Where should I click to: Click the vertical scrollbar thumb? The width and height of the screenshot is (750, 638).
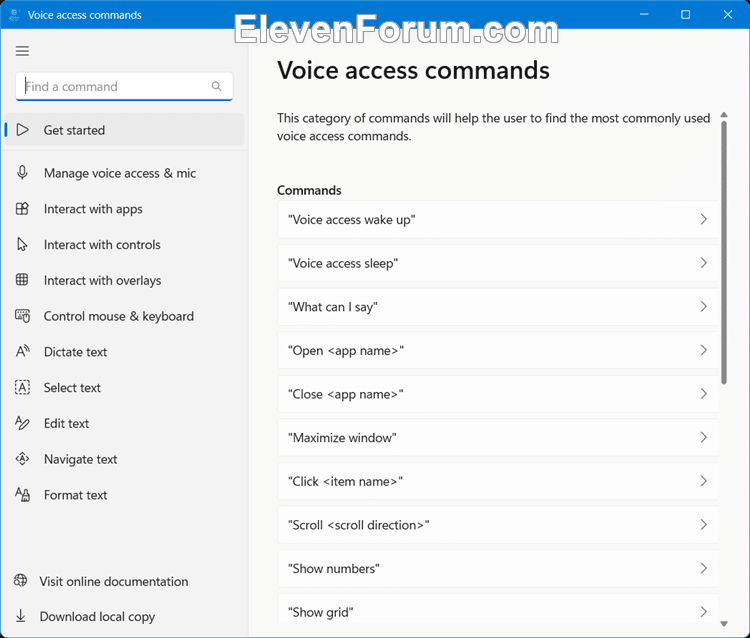point(724,252)
